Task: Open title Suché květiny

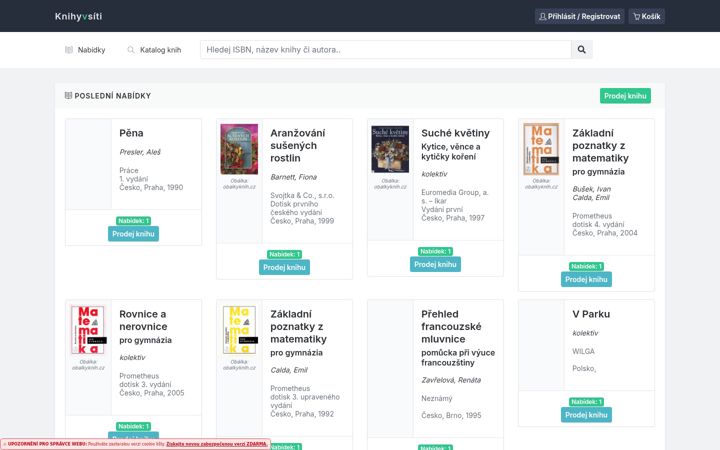Action: [x=456, y=133]
